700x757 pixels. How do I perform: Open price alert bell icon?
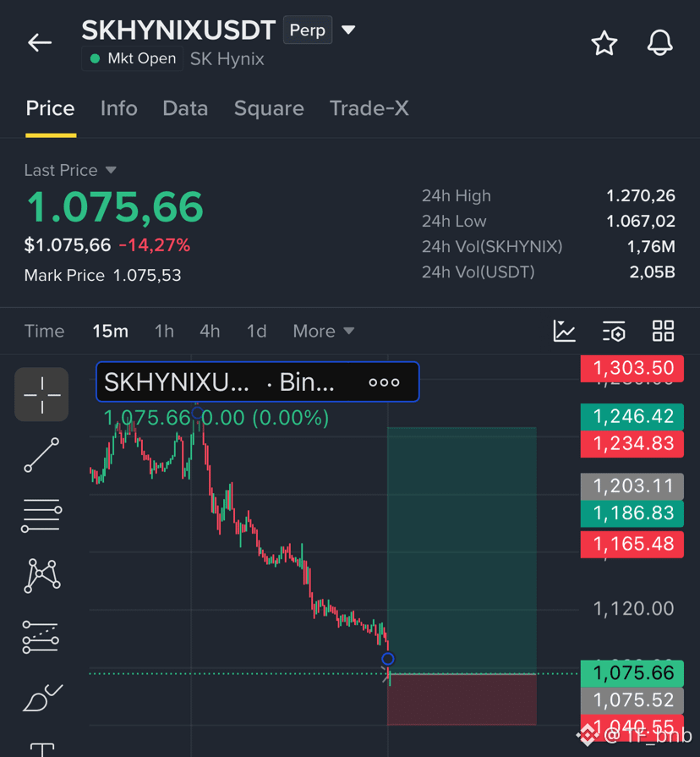(x=659, y=43)
